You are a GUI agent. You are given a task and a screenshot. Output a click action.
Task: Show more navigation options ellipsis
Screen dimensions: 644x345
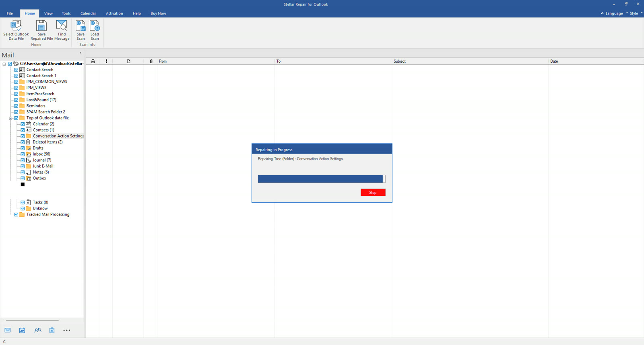(67, 330)
